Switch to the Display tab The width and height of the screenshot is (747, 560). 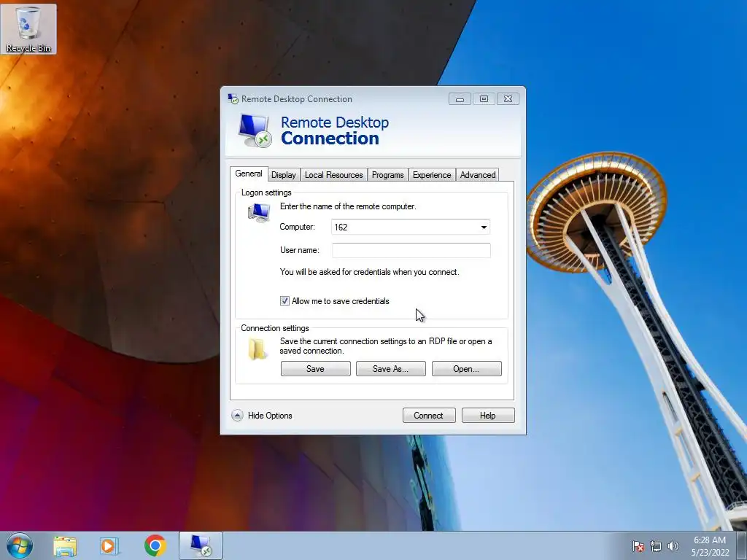pyautogui.click(x=284, y=175)
